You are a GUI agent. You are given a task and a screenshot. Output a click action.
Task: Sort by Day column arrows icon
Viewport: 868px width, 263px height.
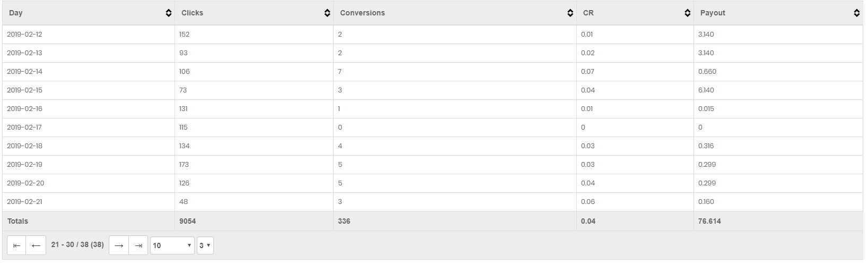coord(169,13)
